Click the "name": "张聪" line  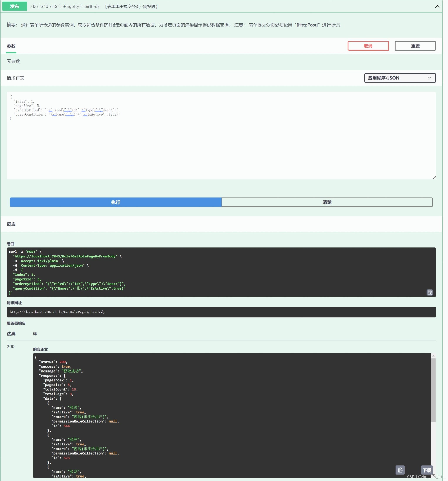(x=66, y=407)
